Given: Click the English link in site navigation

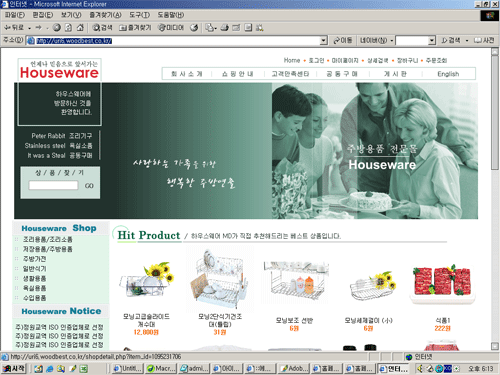Looking at the screenshot, I should tap(448, 74).
